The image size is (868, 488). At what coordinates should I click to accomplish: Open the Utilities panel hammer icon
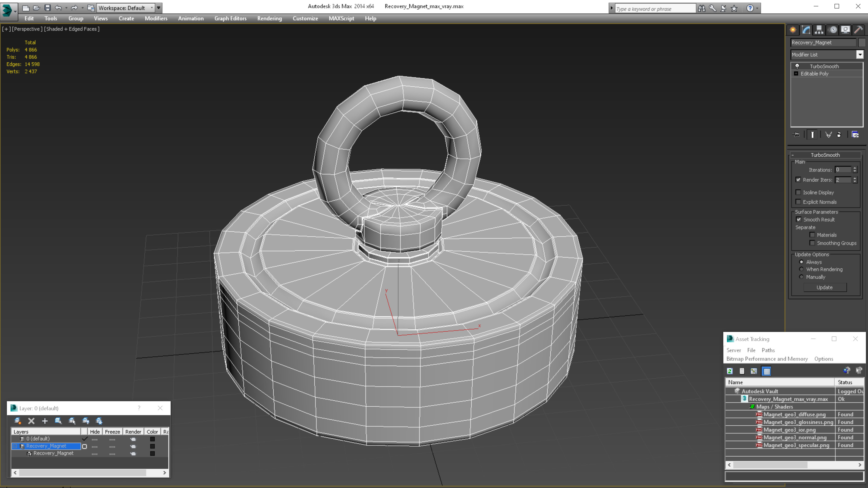pos(858,30)
